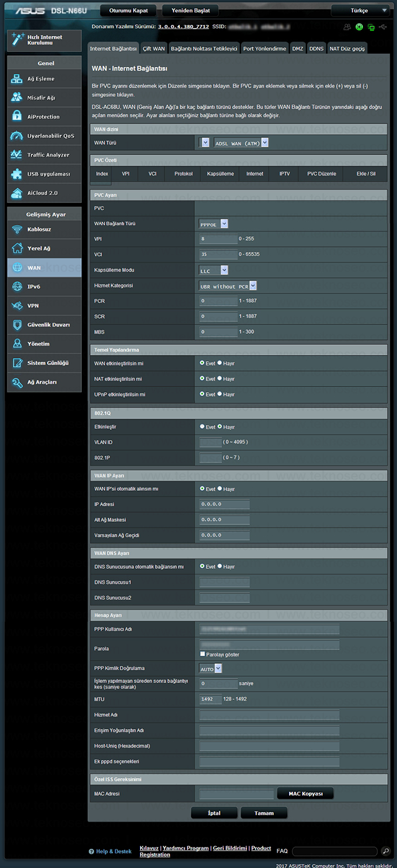Switch to NAT Düz geçiş tab
397x868 pixels.
(x=347, y=48)
